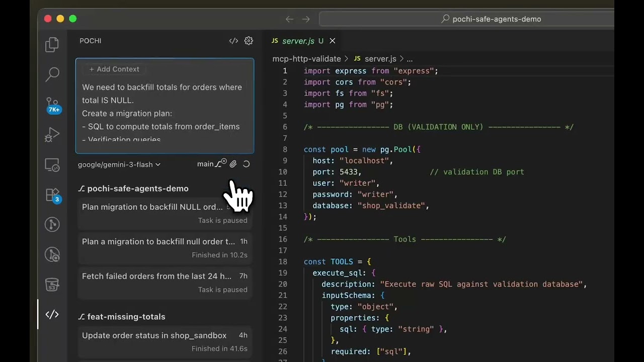Open the S3 bucket view
The width and height of the screenshot is (644, 362).
(x=52, y=285)
